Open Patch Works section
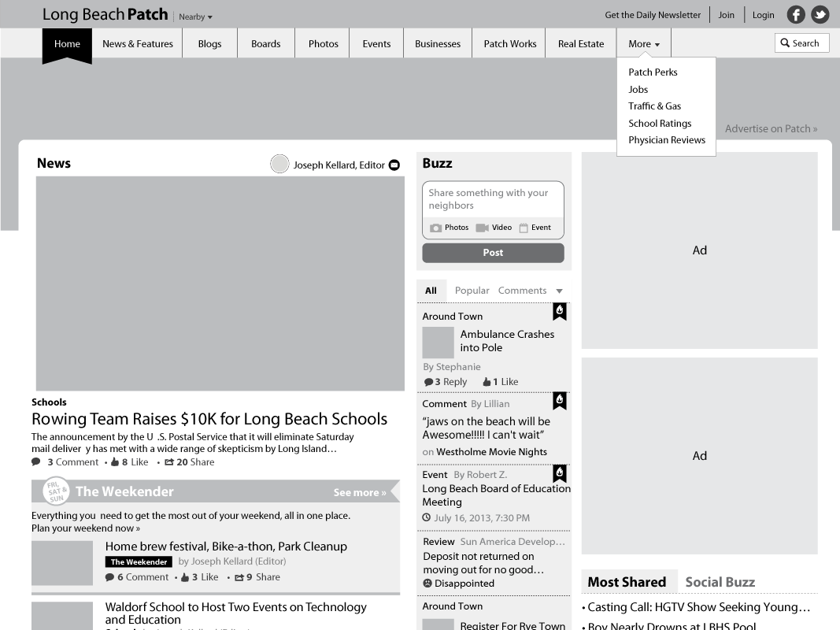The height and width of the screenshot is (630, 840). click(510, 44)
